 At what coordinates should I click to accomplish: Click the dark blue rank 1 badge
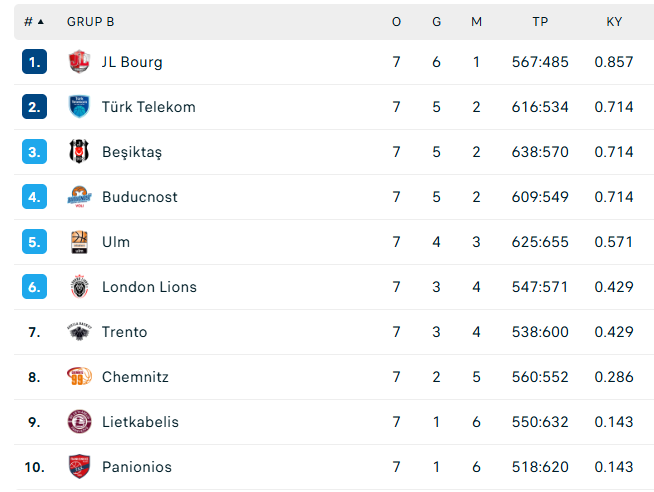(x=34, y=62)
